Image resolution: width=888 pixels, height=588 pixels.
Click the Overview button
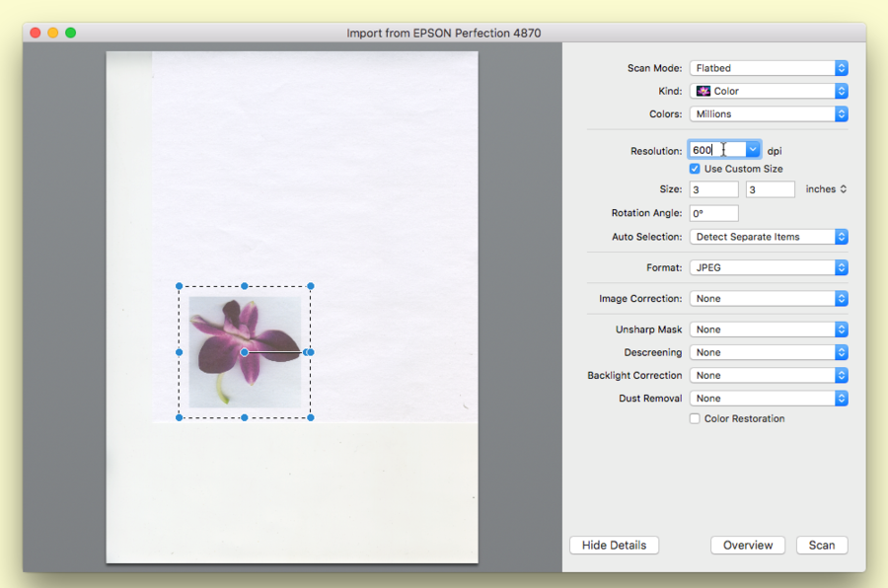tap(748, 545)
